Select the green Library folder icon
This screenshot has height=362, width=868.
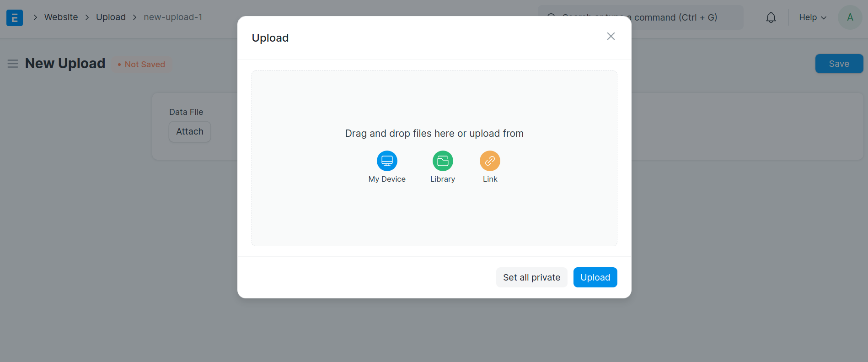(443, 161)
